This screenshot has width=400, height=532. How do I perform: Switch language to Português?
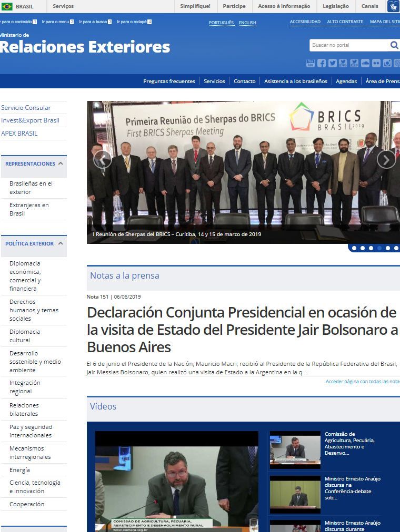(x=221, y=23)
